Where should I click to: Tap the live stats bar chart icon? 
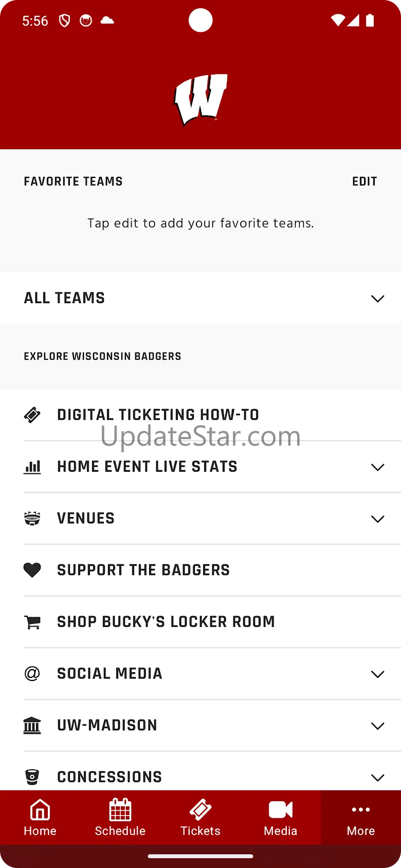[x=32, y=467]
